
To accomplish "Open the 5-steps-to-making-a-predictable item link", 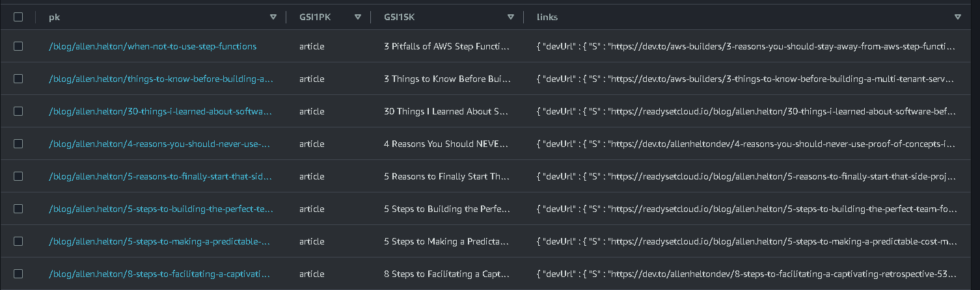I will point(159,241).
